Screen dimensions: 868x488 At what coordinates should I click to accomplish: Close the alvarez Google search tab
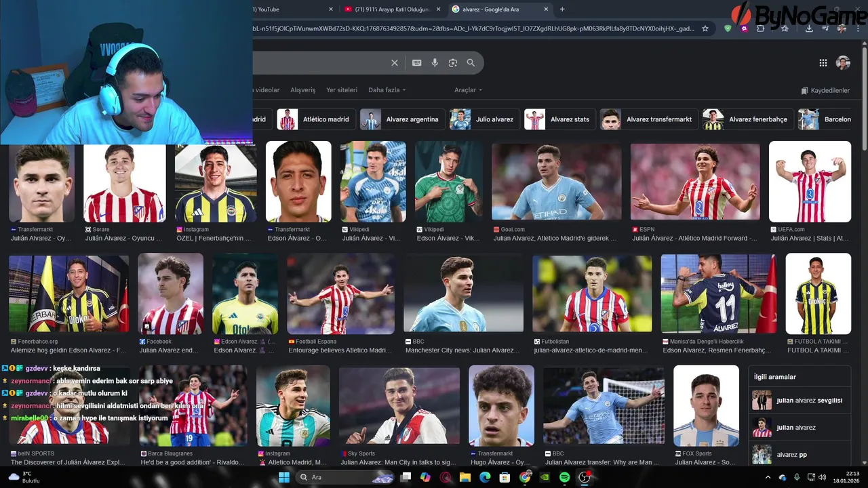point(547,9)
